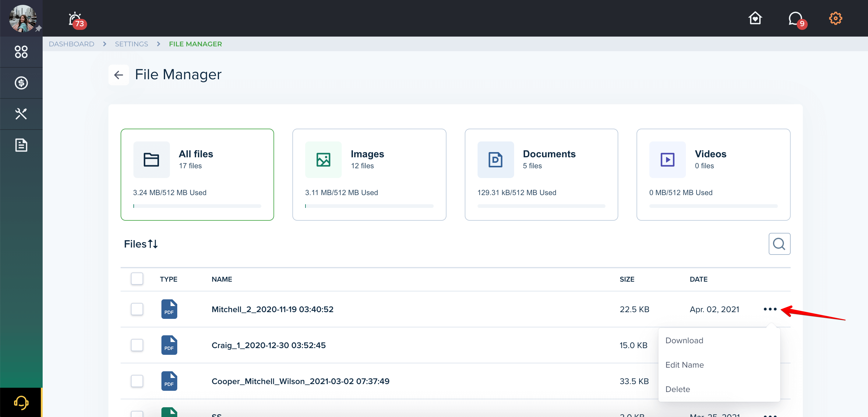The height and width of the screenshot is (417, 868).
Task: Select the Cooper_Mitchell_Wilson file checkbox
Action: tap(137, 381)
